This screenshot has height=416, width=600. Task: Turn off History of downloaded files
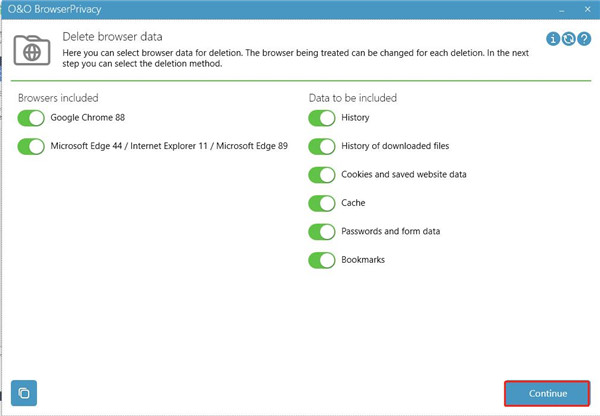click(322, 146)
